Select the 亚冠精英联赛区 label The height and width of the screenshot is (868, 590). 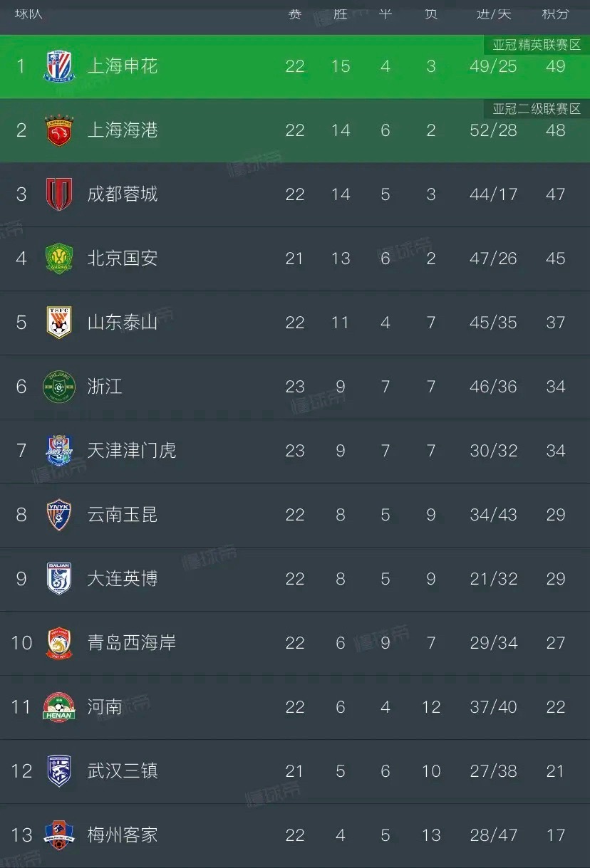pyautogui.click(x=537, y=45)
